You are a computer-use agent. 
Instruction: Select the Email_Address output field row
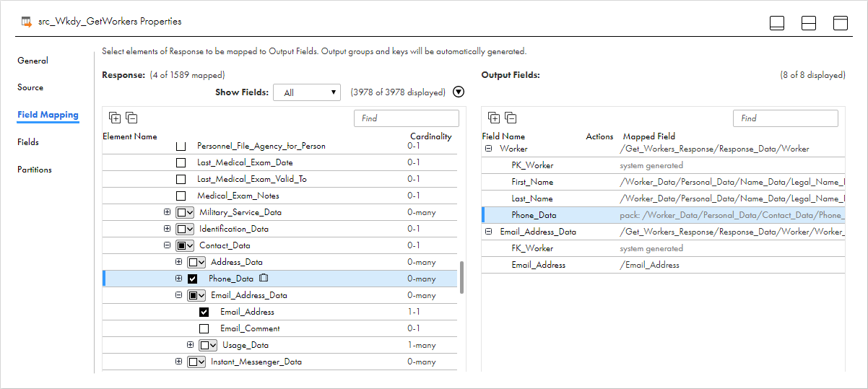664,265
